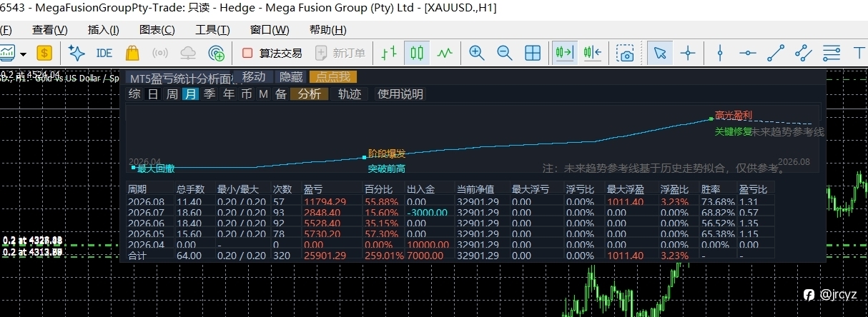The width and height of the screenshot is (868, 317).
Task: Select the equidistant channel drawing tool
Action: pos(804,53)
